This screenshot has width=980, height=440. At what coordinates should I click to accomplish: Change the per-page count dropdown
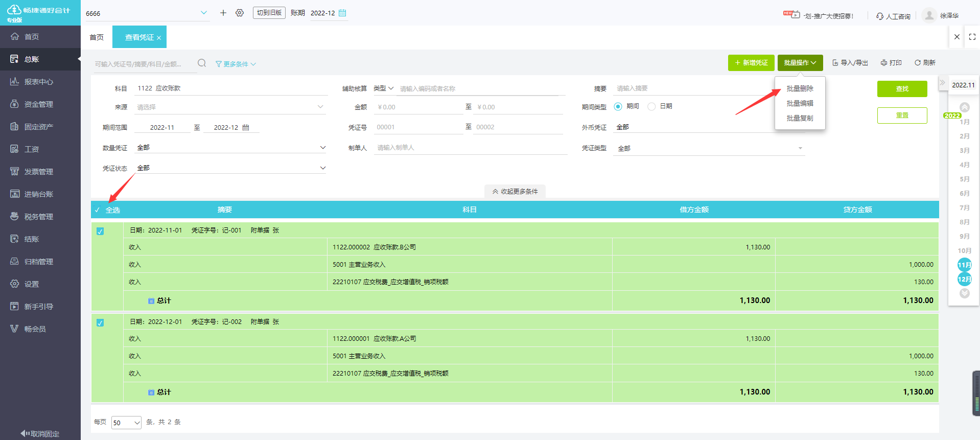pyautogui.click(x=126, y=423)
